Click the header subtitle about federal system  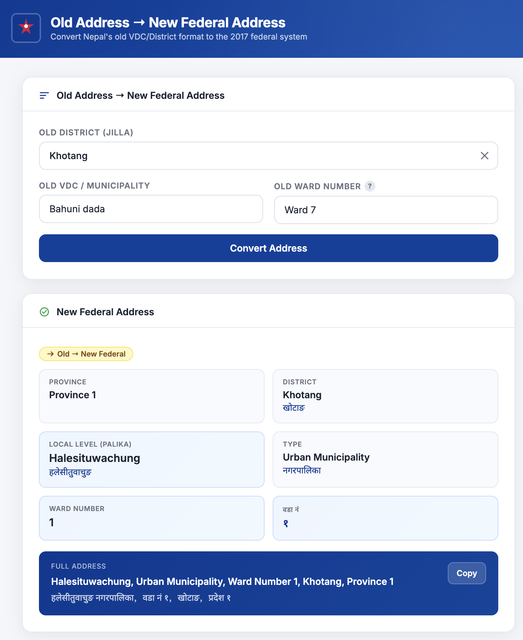click(179, 37)
